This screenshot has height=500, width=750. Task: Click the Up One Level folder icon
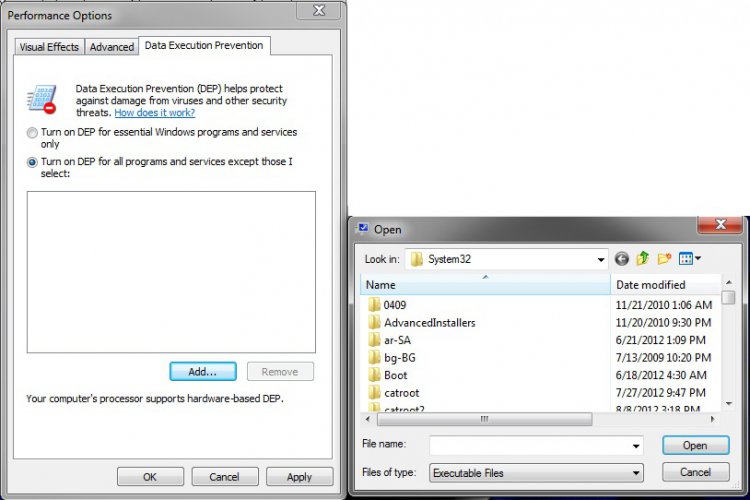pyautogui.click(x=643, y=259)
